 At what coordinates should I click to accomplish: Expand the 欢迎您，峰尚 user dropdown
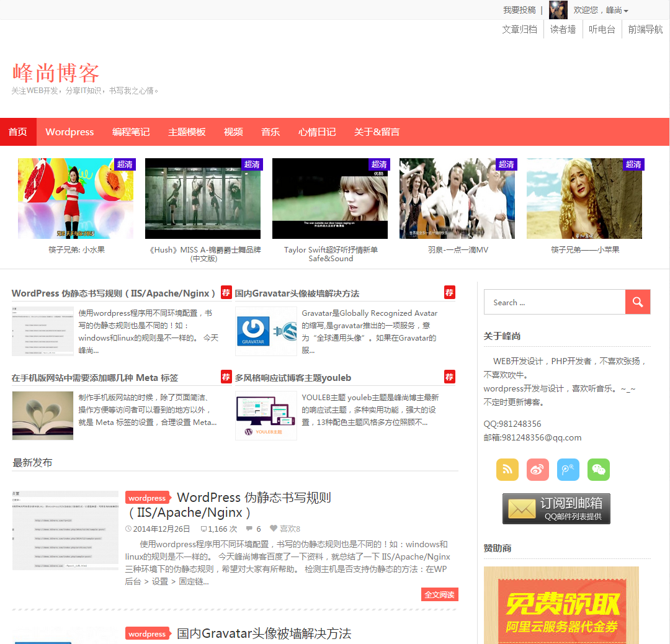pyautogui.click(x=601, y=11)
